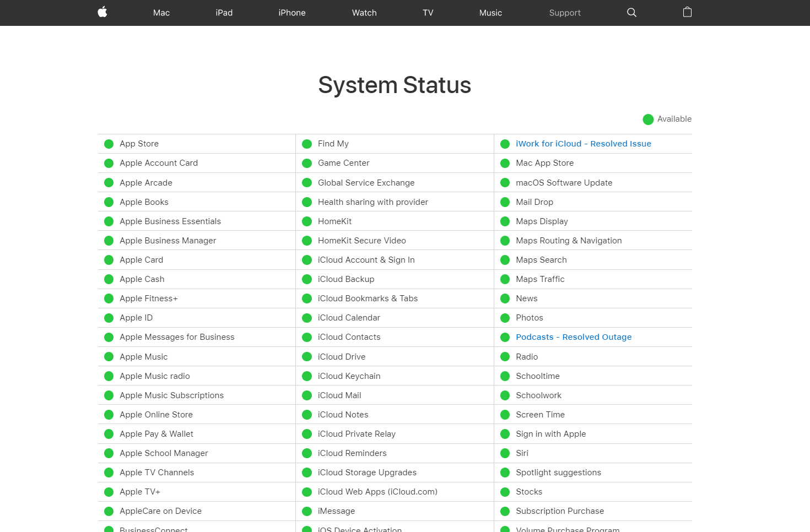This screenshot has width=810, height=532.
Task: Click green dot beside Stocks
Action: 505,492
